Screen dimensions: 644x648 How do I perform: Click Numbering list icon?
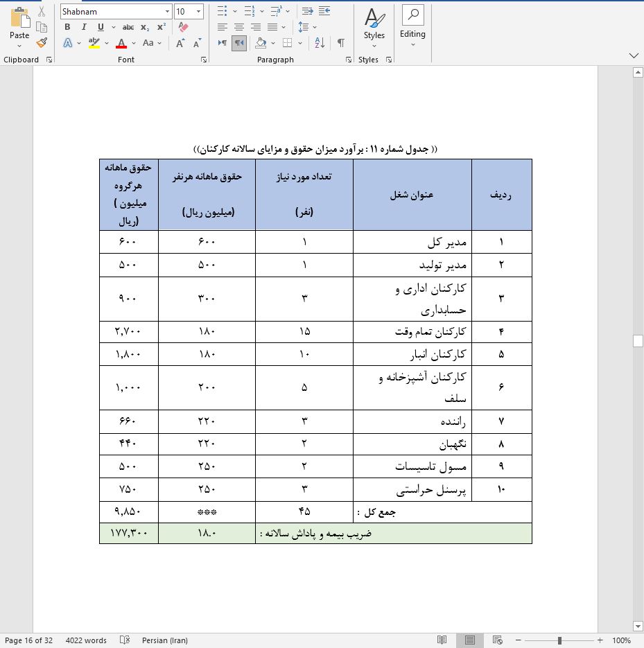(250, 11)
